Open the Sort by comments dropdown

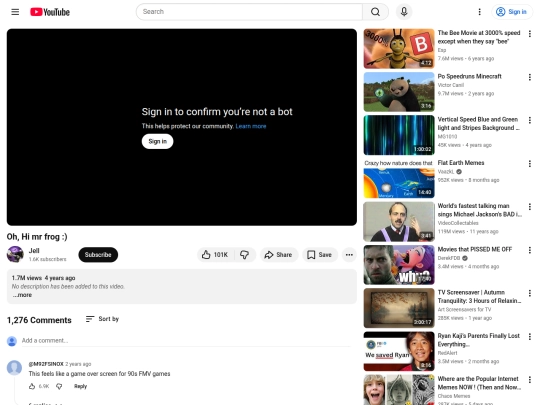tap(102, 319)
